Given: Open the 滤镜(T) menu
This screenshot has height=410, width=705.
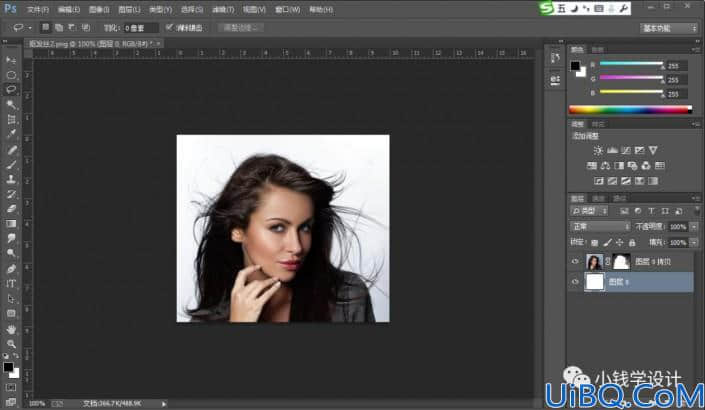Looking at the screenshot, I should [223, 9].
